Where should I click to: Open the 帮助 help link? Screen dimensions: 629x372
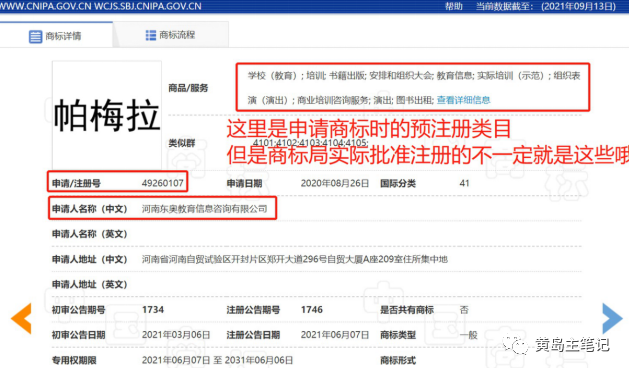(x=454, y=6)
